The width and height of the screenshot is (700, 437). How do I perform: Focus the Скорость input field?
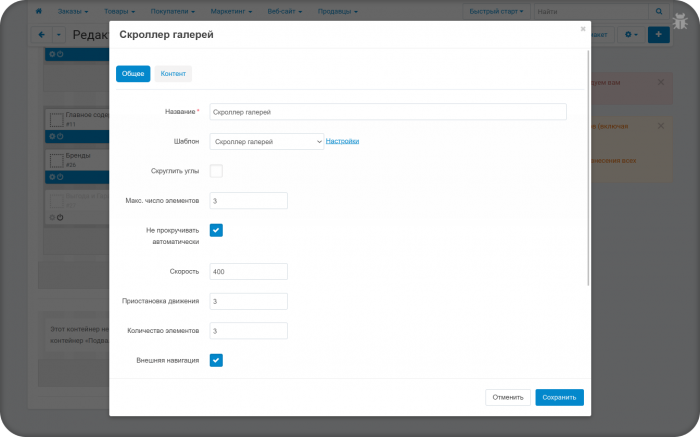[x=249, y=271]
